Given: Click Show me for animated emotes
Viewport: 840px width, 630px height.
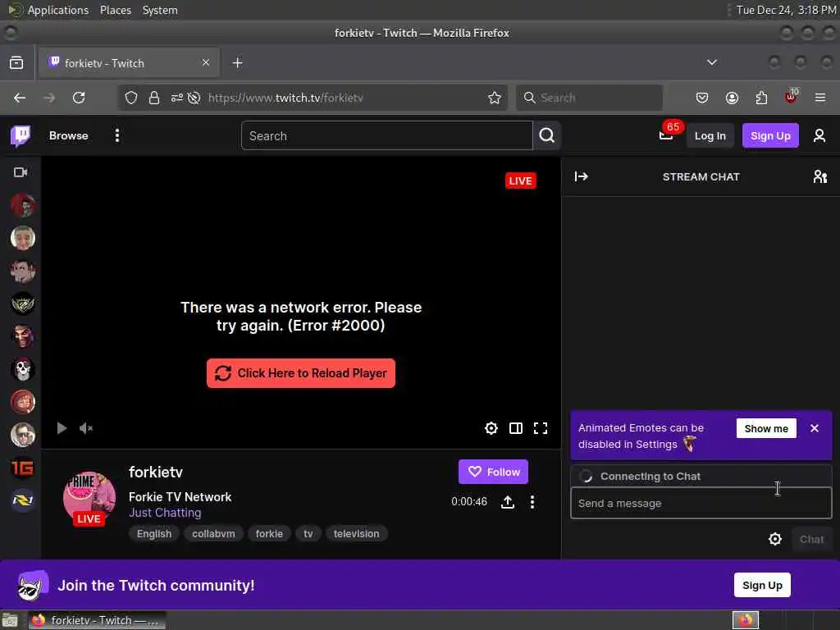Looking at the screenshot, I should point(766,428).
